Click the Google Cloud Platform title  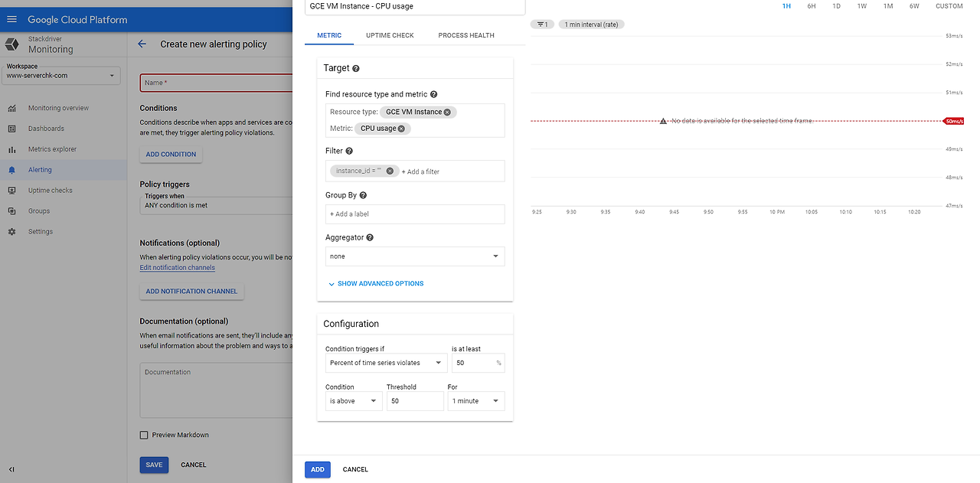[x=77, y=19]
